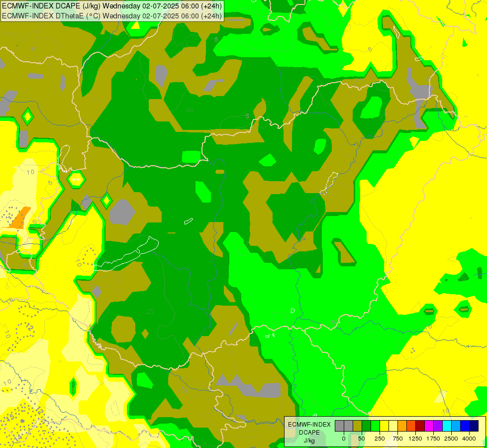Click the contour label '14' on map
The image size is (487, 448).
click(x=18, y=438)
